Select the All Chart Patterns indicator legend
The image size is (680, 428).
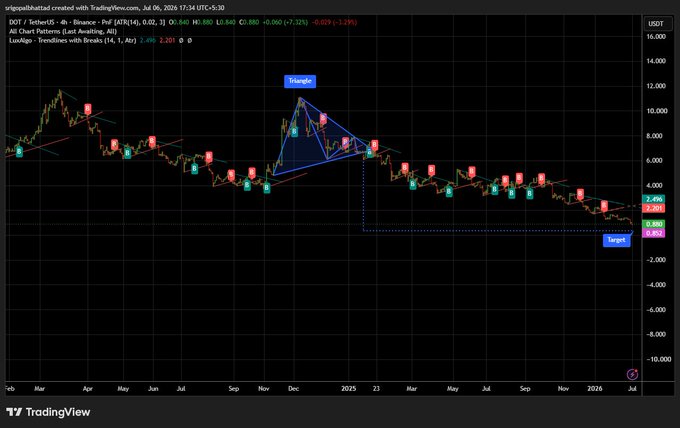click(x=63, y=31)
